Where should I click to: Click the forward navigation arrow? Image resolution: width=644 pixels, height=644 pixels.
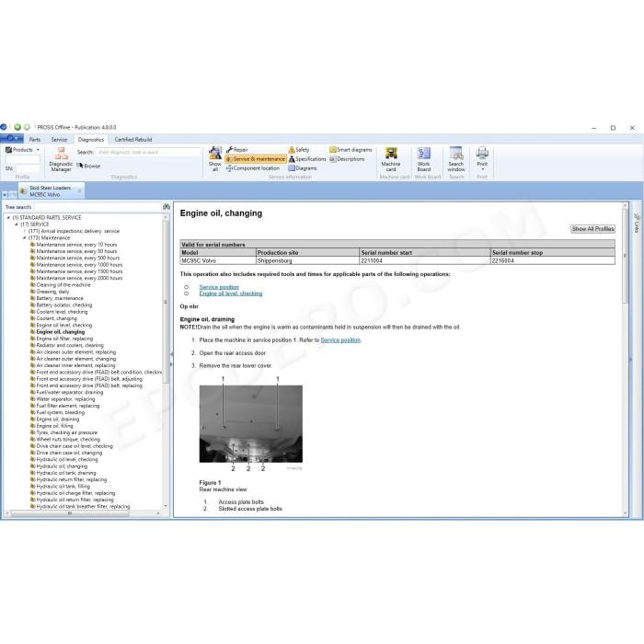[27, 127]
